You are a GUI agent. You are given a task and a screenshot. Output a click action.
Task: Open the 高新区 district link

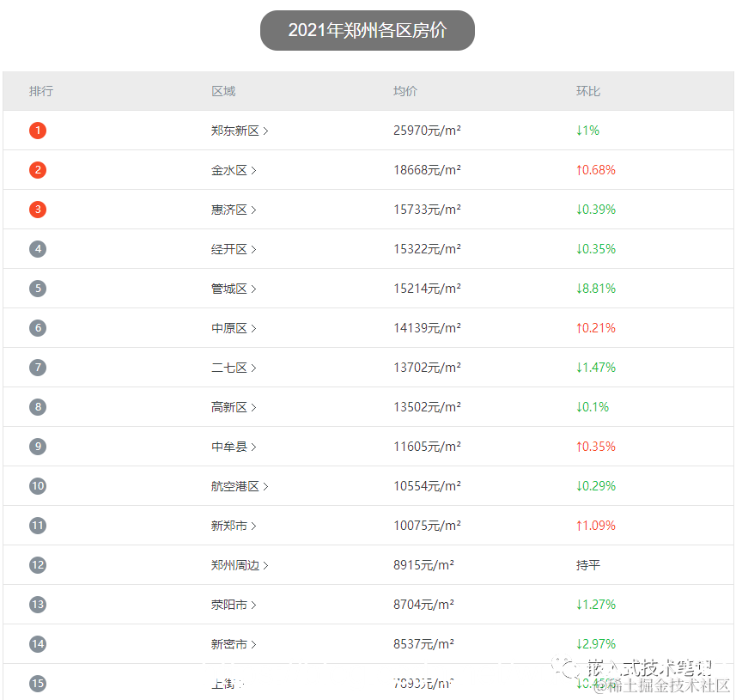coord(234,406)
